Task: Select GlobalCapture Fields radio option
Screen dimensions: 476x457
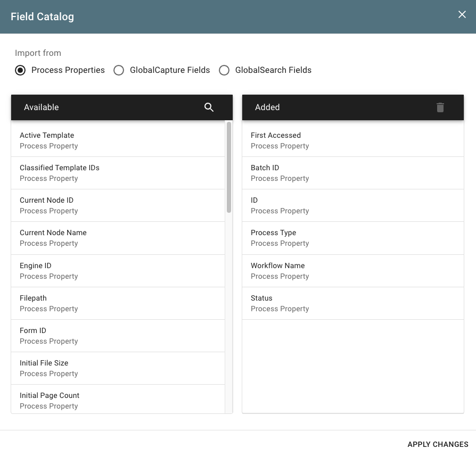Action: coord(119,70)
